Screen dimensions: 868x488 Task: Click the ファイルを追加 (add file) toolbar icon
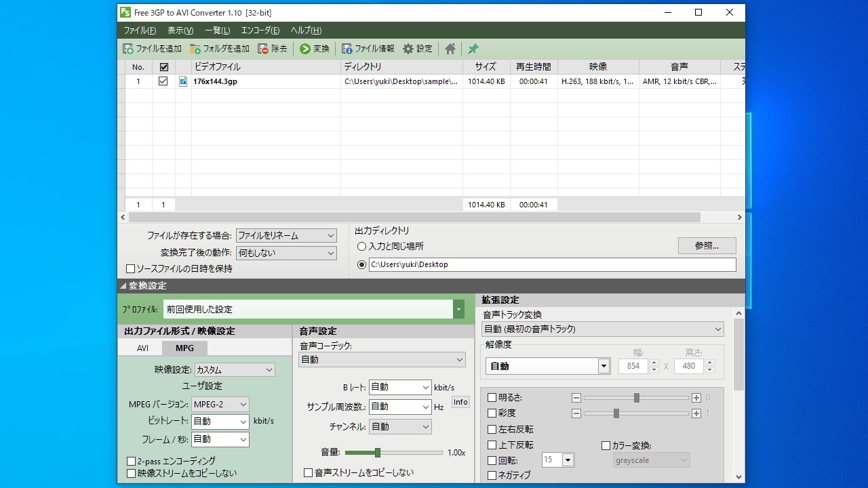pos(128,49)
